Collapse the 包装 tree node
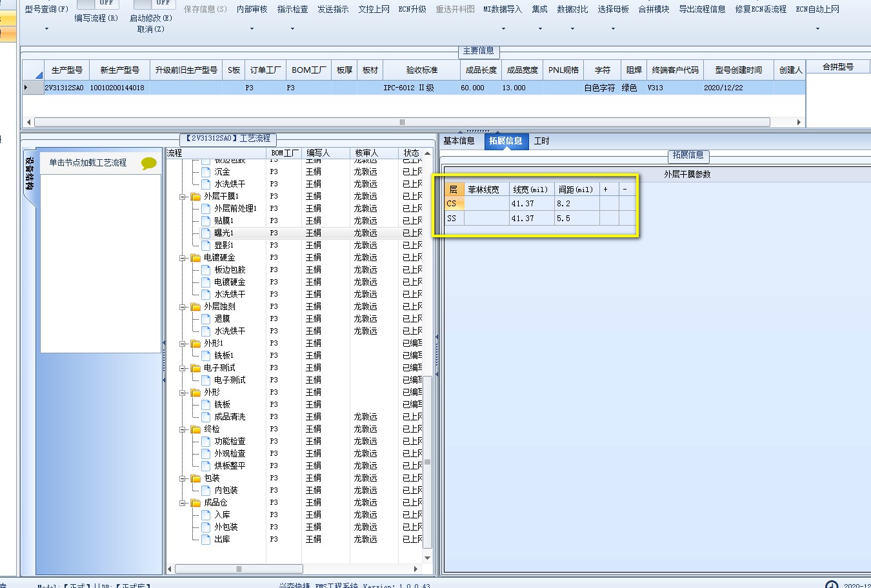This screenshot has height=588, width=871. click(183, 478)
